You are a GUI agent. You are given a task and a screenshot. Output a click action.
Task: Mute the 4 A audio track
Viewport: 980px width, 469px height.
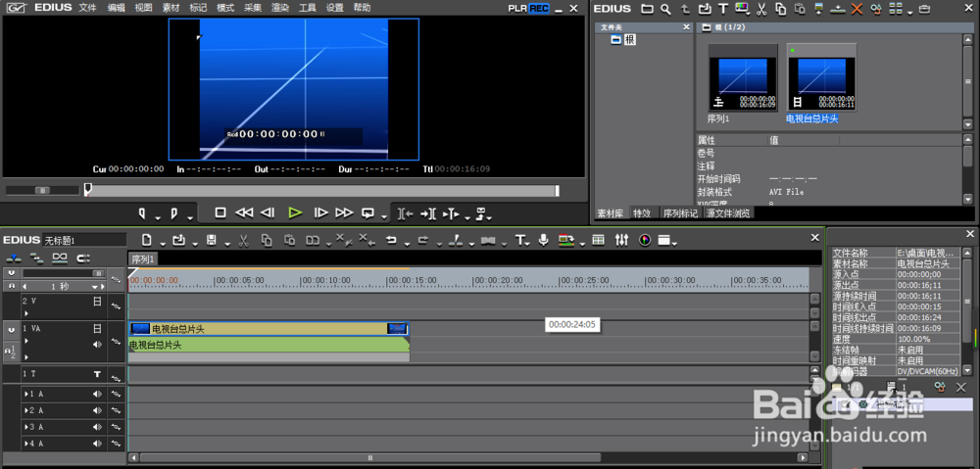[x=97, y=444]
